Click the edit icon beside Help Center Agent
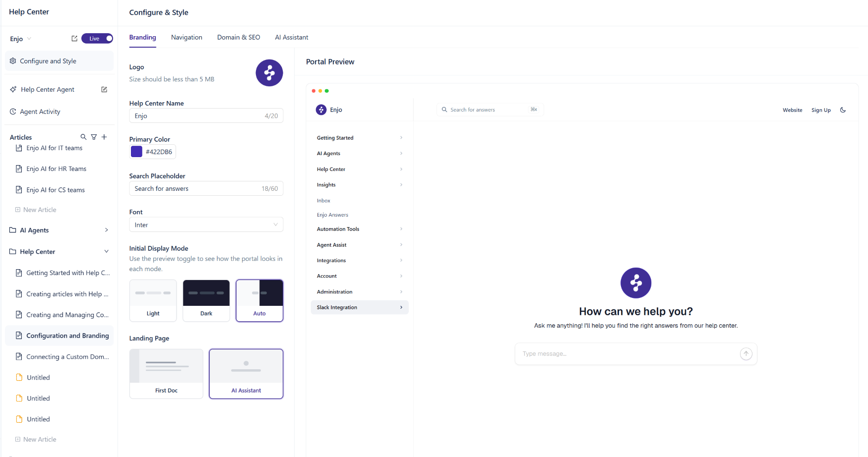Screen dimensions: 868x457 pyautogui.click(x=104, y=90)
